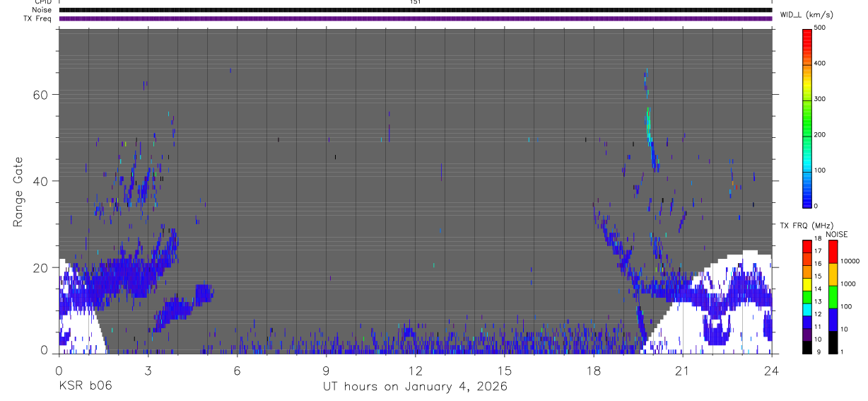Click the x-axis tick label '3'
Screen dimensions: 868x401
pos(148,371)
